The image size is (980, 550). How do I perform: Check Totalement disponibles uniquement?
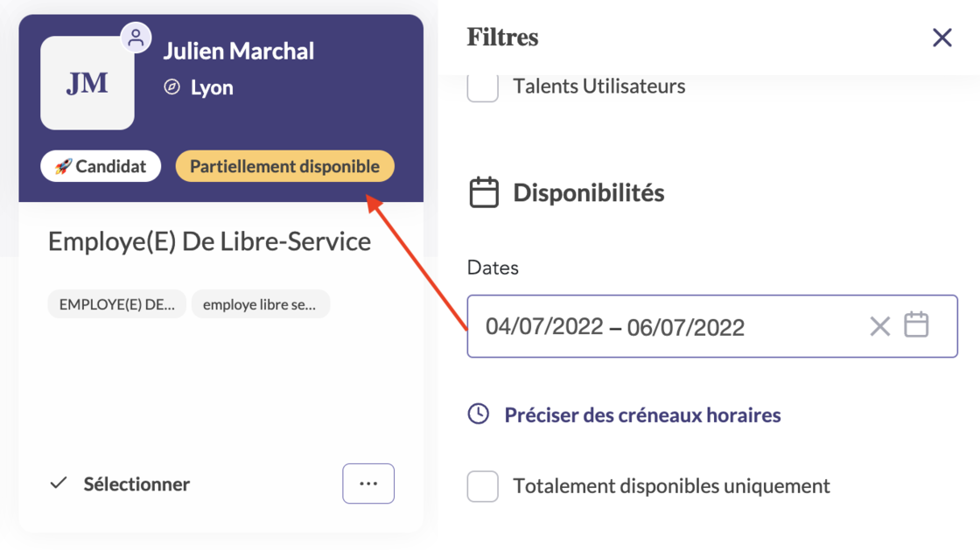(482, 485)
